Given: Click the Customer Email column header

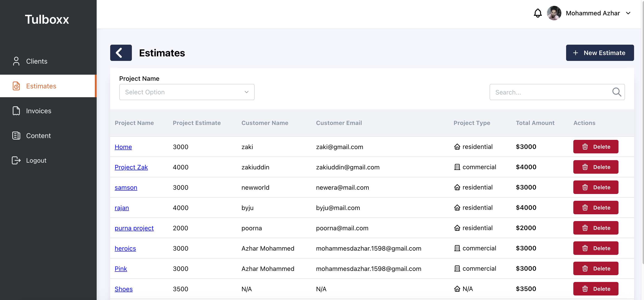Looking at the screenshot, I should [x=339, y=123].
